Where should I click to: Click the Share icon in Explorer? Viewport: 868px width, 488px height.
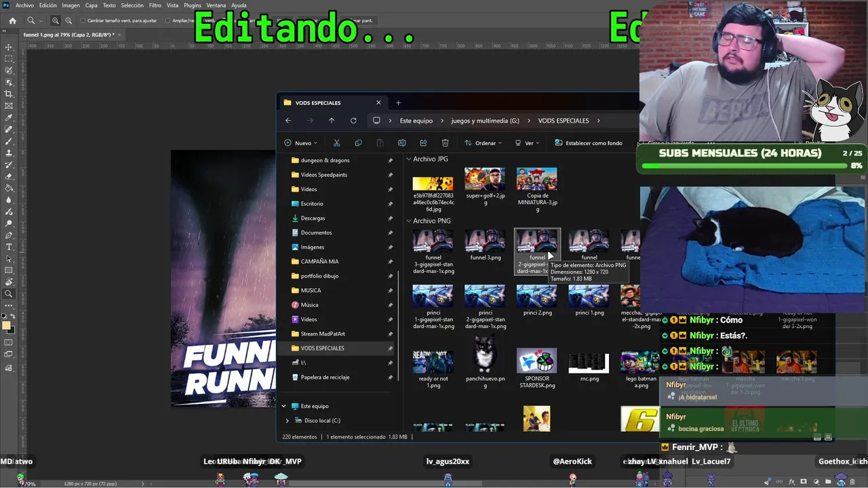pyautogui.click(x=423, y=143)
